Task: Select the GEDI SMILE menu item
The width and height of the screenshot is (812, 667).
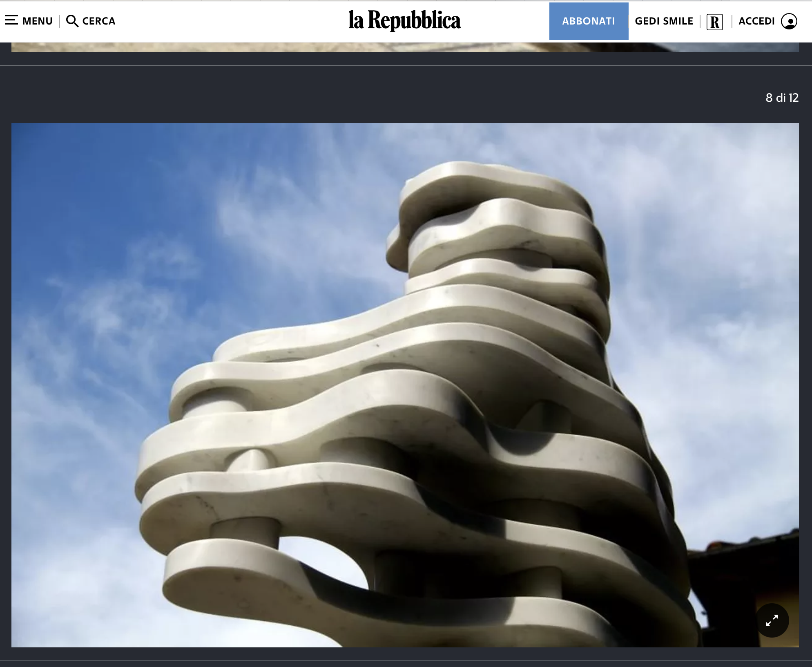Action: pyautogui.click(x=664, y=20)
